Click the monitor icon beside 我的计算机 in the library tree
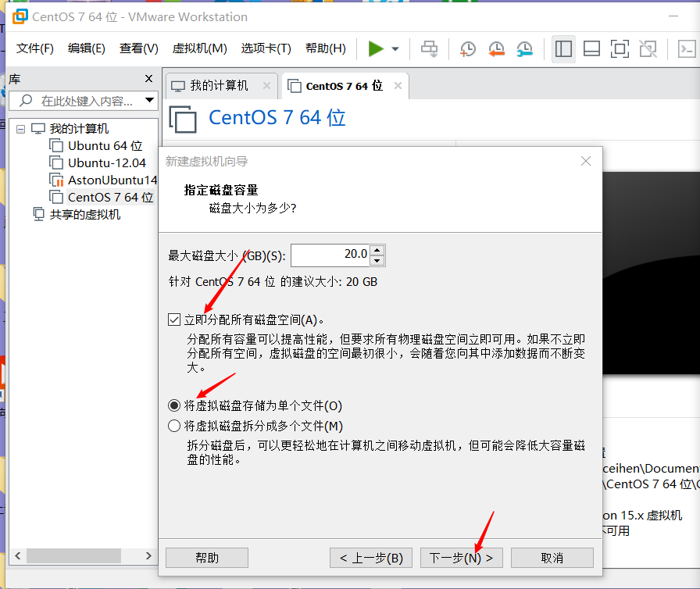This screenshot has height=589, width=700. pyautogui.click(x=38, y=129)
